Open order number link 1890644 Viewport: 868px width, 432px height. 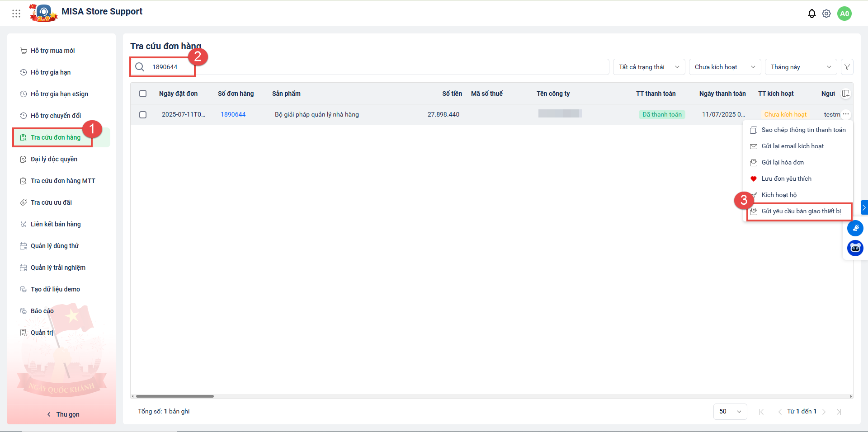[x=233, y=114]
